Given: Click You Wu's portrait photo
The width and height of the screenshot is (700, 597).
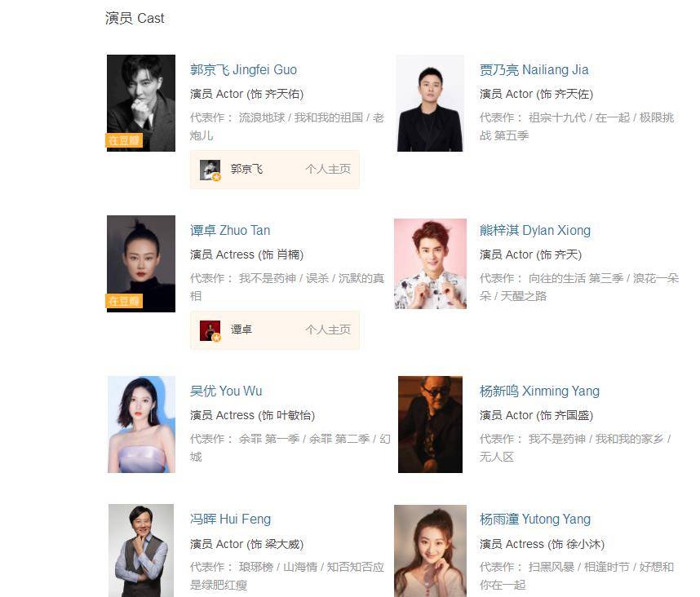Looking at the screenshot, I should coord(141,424).
